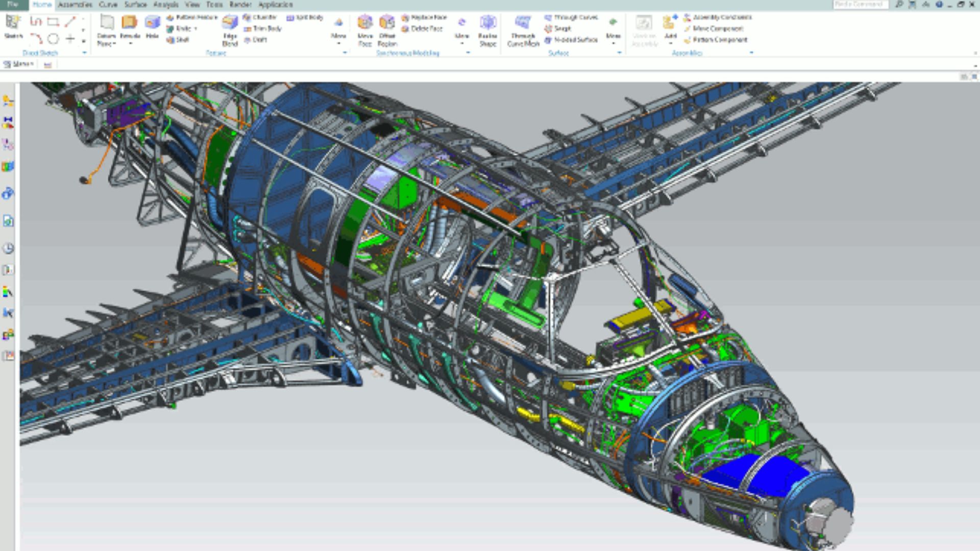This screenshot has height=551, width=980.
Task: Click Trim Body in the Feature group
Action: pyautogui.click(x=262, y=29)
